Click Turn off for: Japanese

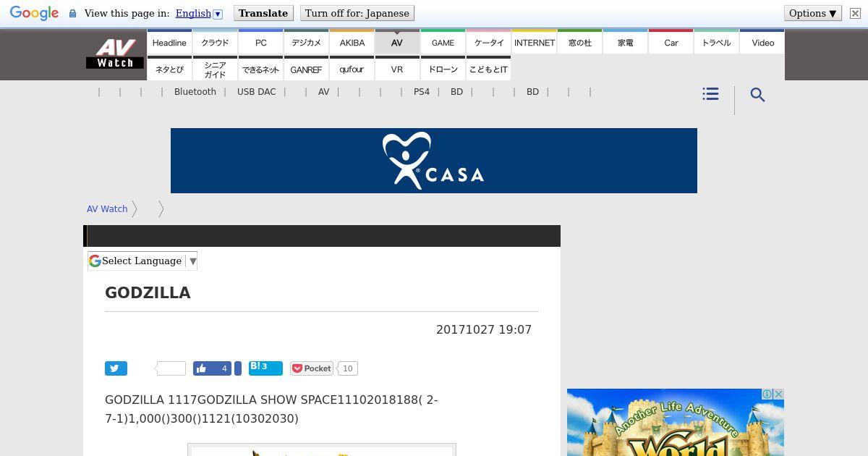357,13
